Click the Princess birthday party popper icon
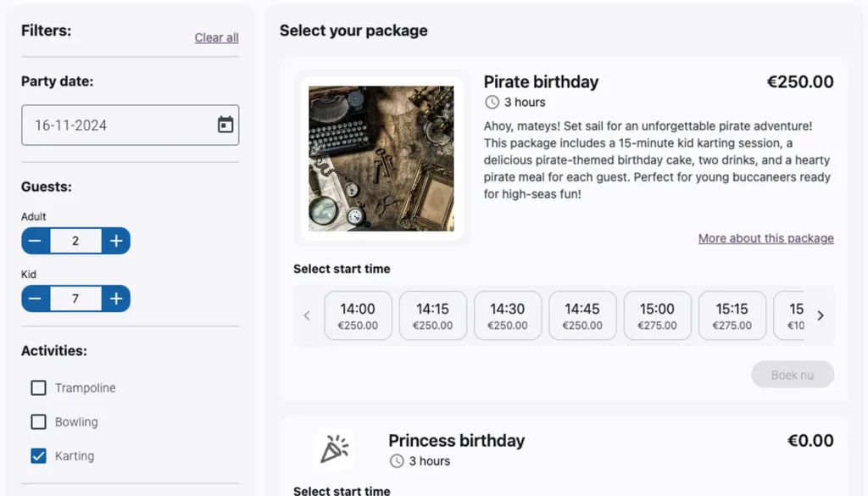 [x=334, y=449]
